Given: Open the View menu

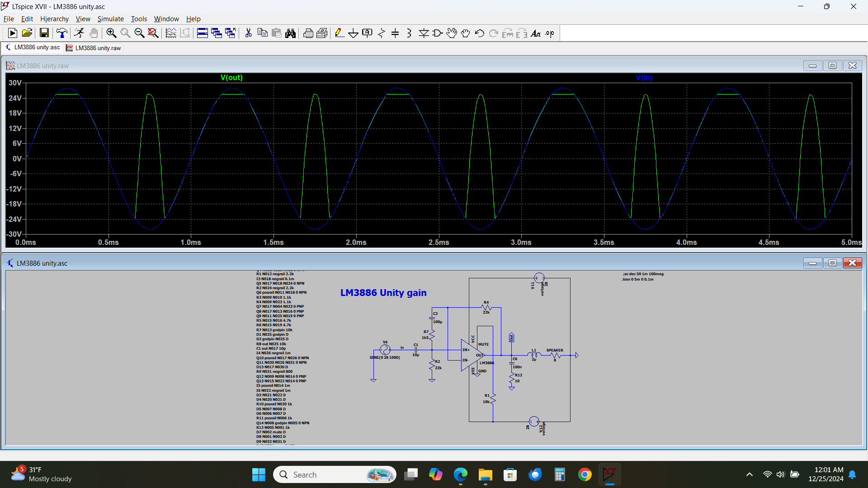Looking at the screenshot, I should pyautogui.click(x=83, y=19).
